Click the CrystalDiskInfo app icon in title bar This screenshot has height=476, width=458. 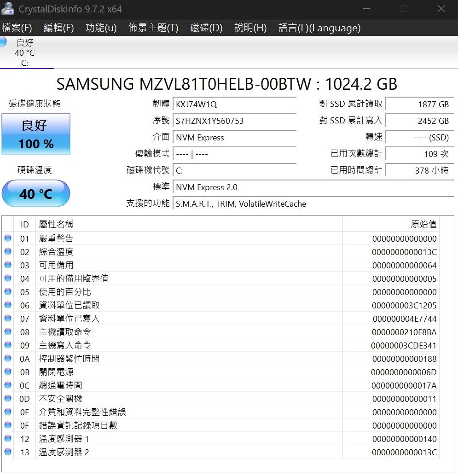click(x=8, y=9)
